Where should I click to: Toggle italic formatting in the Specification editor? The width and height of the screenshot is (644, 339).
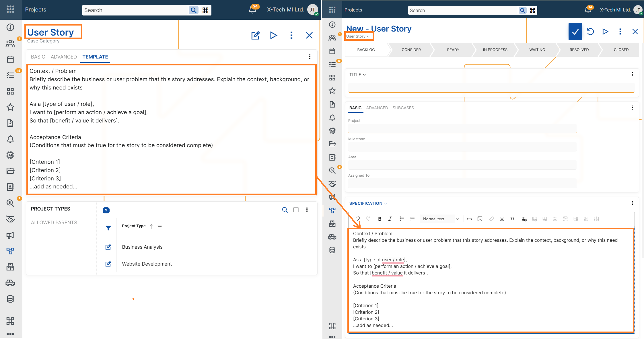click(x=390, y=219)
